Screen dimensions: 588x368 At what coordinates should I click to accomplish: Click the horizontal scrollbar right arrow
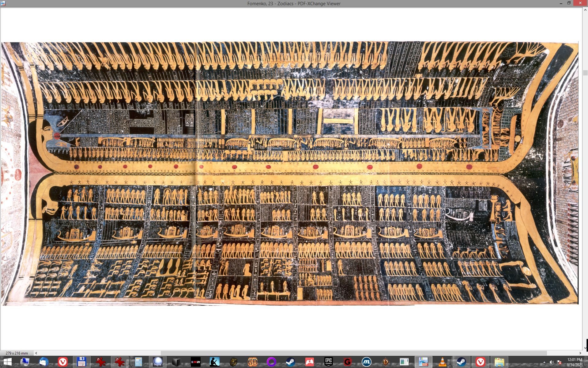(580, 353)
